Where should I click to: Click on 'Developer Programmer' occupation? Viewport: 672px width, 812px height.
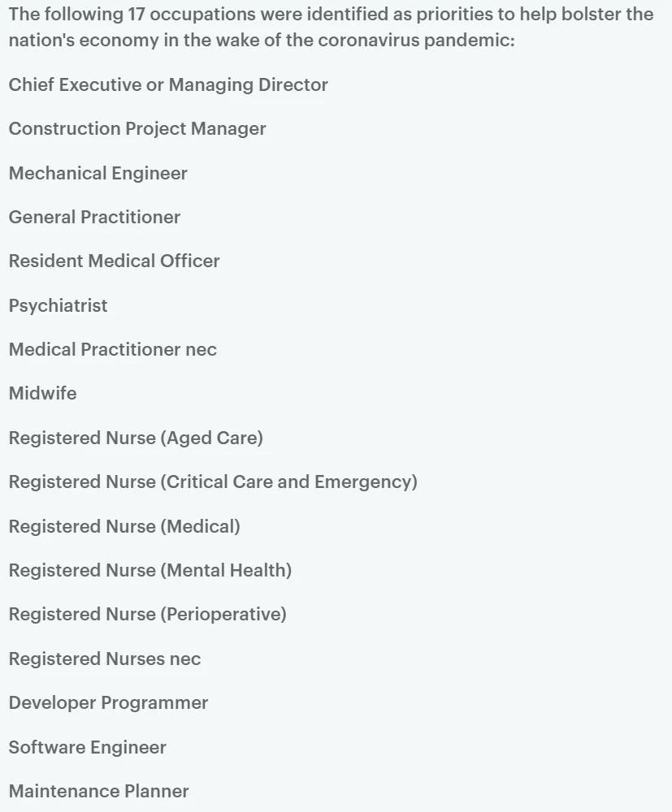click(x=108, y=703)
